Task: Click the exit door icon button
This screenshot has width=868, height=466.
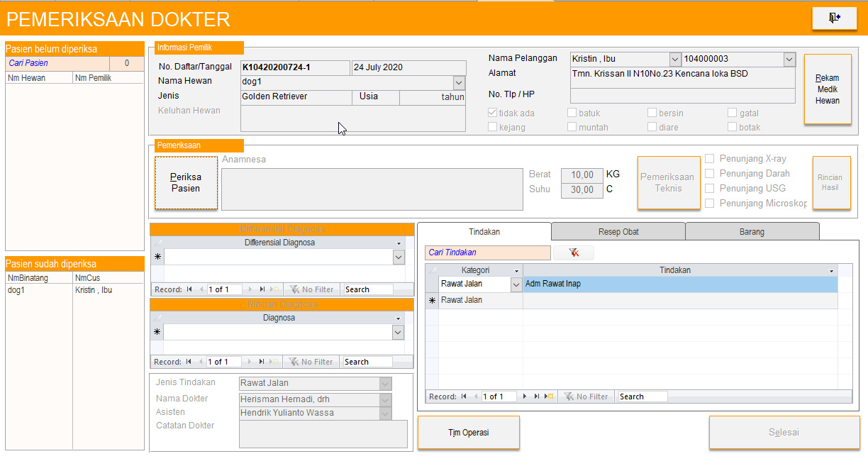Action: [x=834, y=18]
